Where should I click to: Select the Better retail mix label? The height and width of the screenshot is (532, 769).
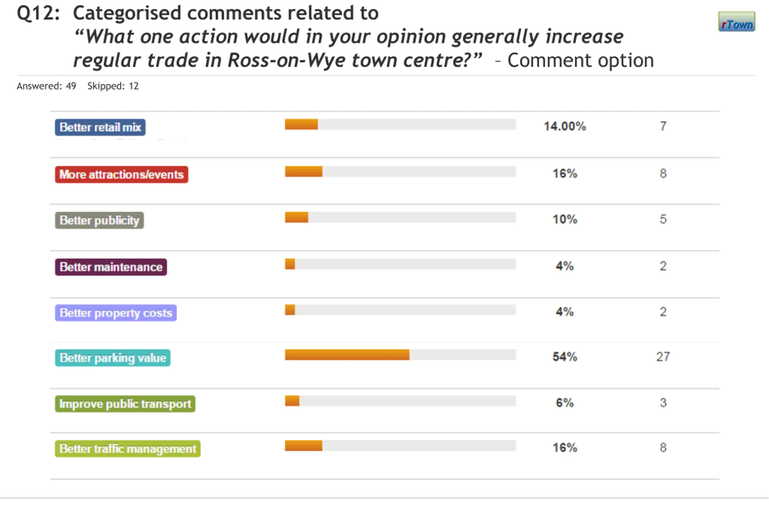[x=100, y=127]
